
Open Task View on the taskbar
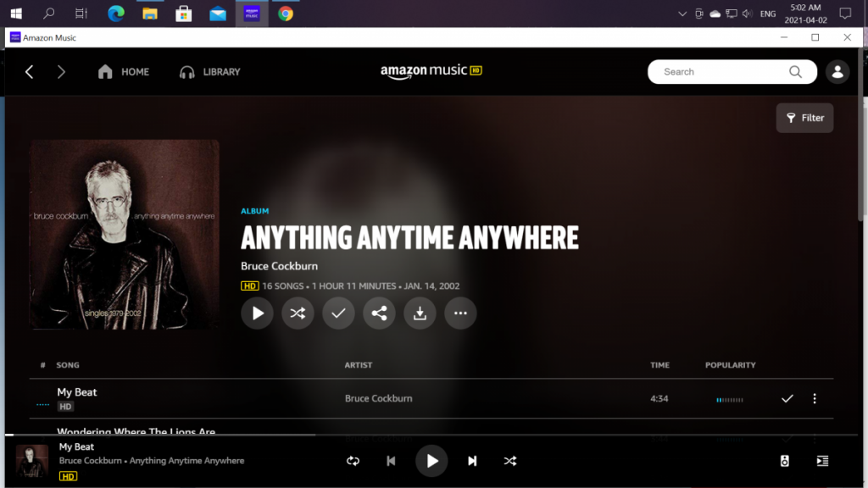click(81, 14)
